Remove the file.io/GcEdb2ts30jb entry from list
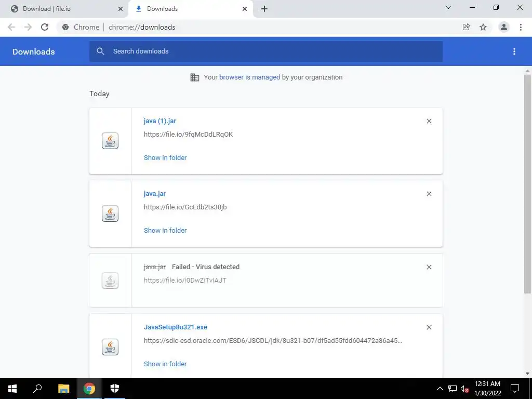 [x=429, y=194]
